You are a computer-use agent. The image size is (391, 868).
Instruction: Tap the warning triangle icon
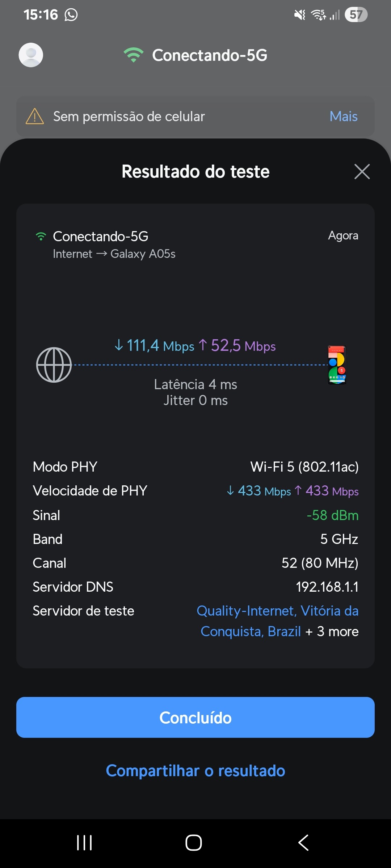[x=35, y=116]
